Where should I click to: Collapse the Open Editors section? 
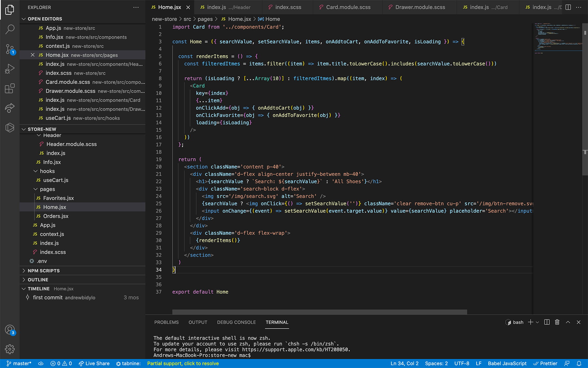(82, 19)
